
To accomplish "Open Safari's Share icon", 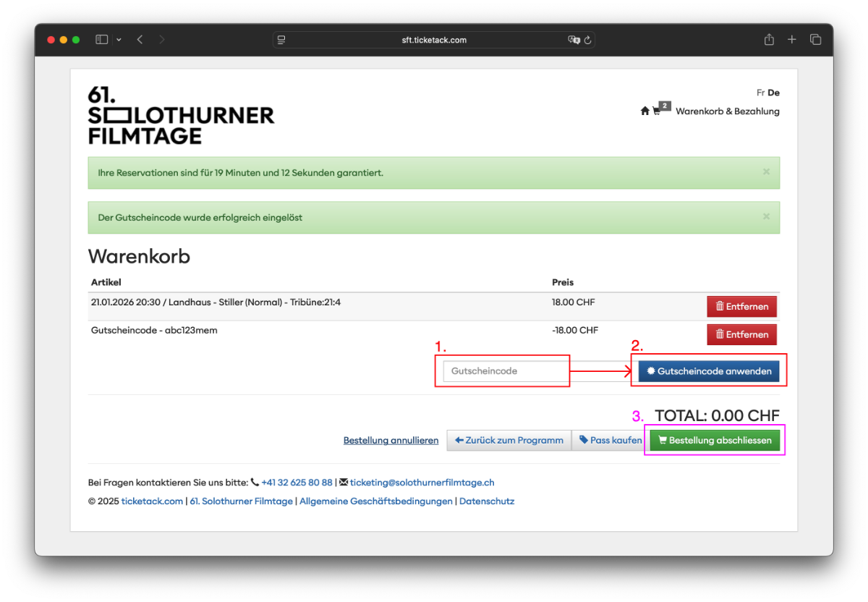I will coord(768,39).
